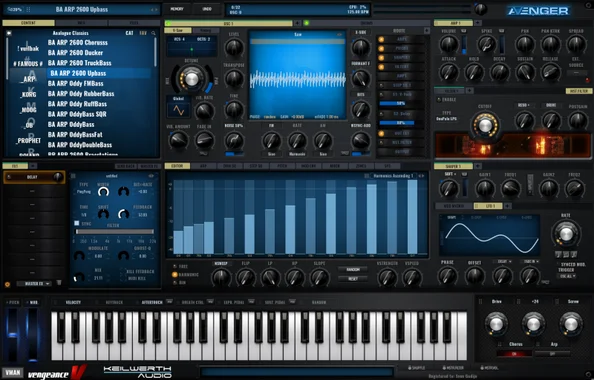594x380 pixels.
Task: Open the AM source Sine dropdown
Action: point(323,154)
